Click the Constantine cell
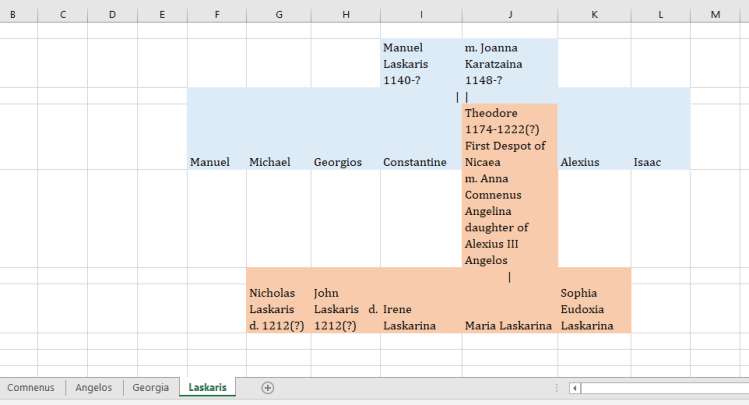The image size is (749, 405). 420,161
